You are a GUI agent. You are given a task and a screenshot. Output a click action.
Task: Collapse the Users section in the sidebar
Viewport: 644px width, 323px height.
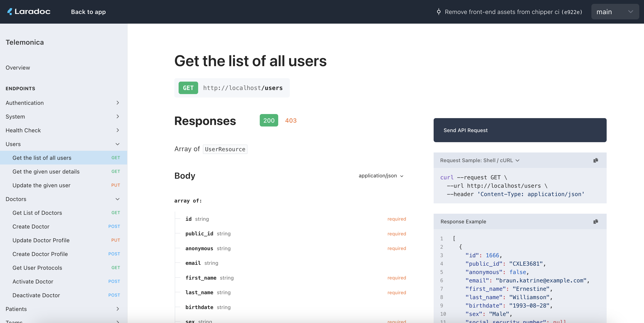coord(117,144)
